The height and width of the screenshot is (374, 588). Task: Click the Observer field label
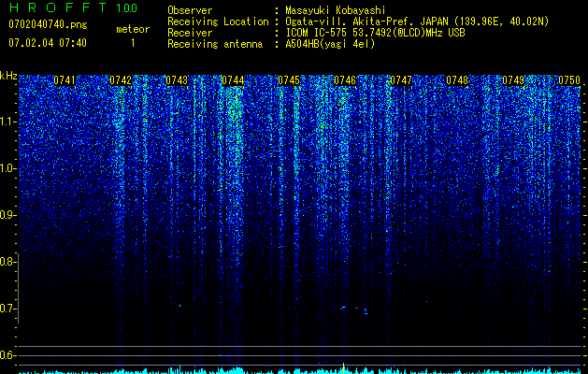(x=190, y=10)
